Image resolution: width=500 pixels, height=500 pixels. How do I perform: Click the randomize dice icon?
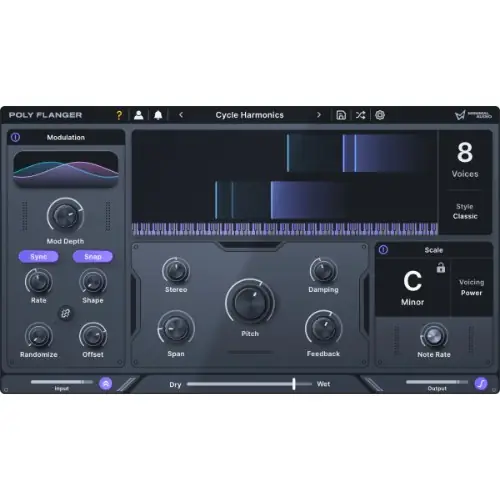pos(66,313)
